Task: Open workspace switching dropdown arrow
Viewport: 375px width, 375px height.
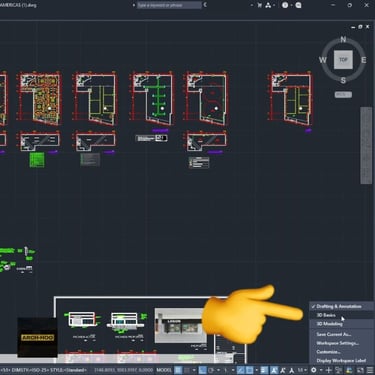Action: click(x=321, y=370)
